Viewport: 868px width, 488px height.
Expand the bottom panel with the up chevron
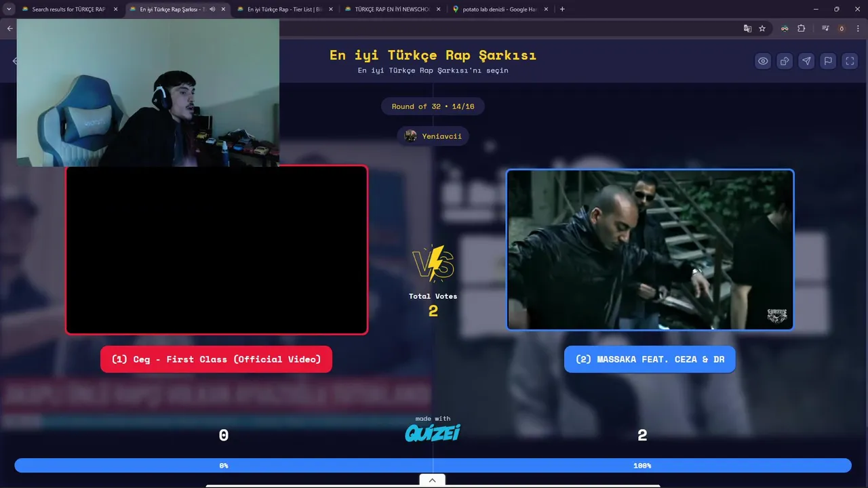click(433, 480)
